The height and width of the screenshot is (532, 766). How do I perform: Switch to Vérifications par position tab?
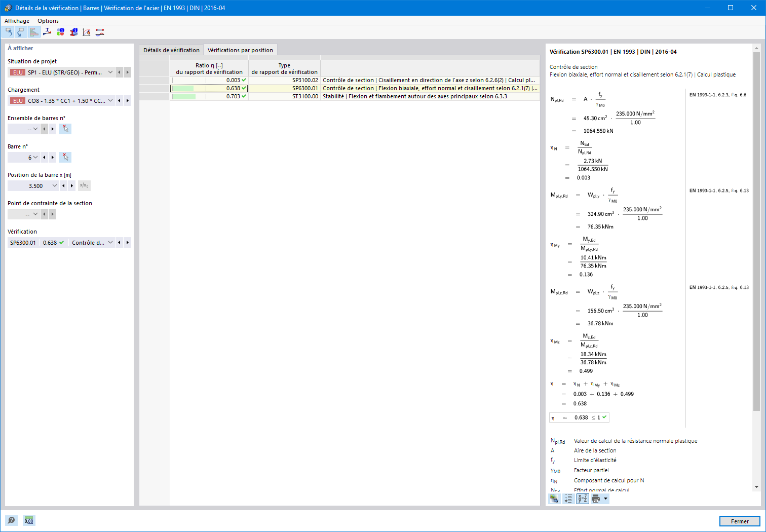click(x=240, y=50)
